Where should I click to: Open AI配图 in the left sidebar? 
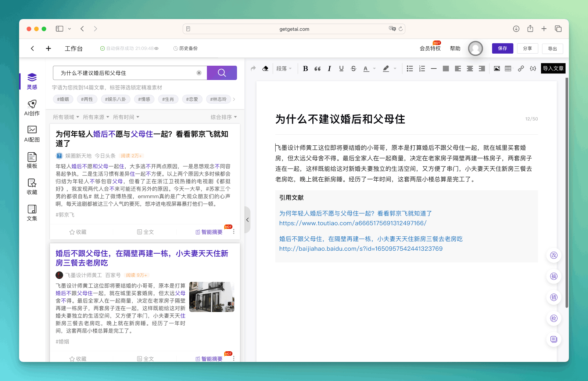coord(32,134)
